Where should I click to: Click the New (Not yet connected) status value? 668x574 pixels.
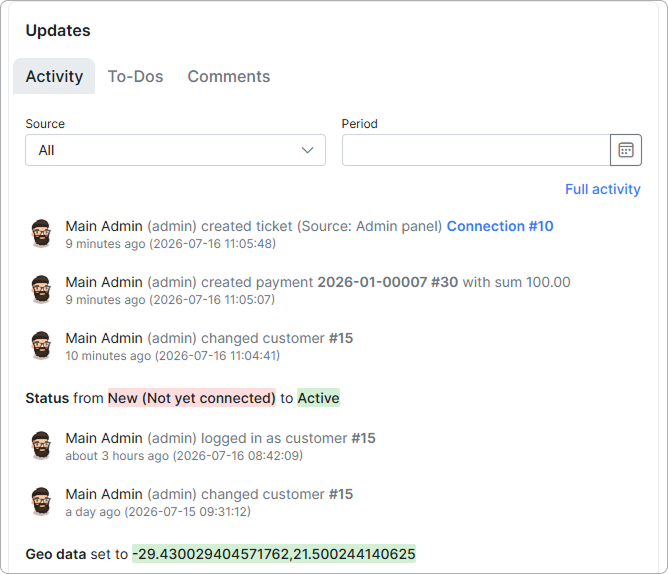[x=192, y=398]
